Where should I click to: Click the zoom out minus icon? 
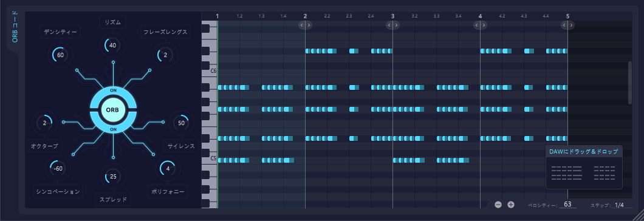(x=498, y=205)
